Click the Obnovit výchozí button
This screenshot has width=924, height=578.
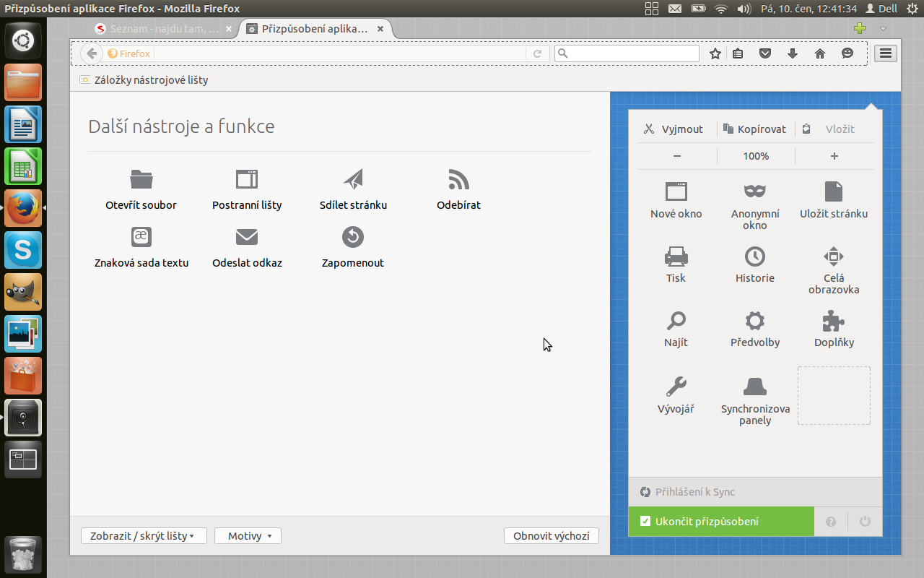(551, 536)
